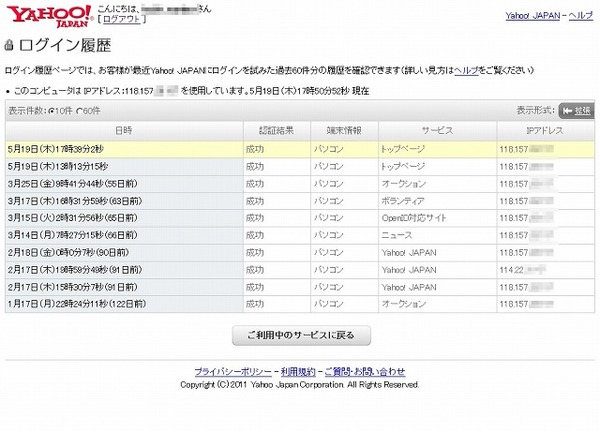Select the 3月15日 (65日前) date cell
This screenshot has height=432, width=600.
(x=124, y=218)
